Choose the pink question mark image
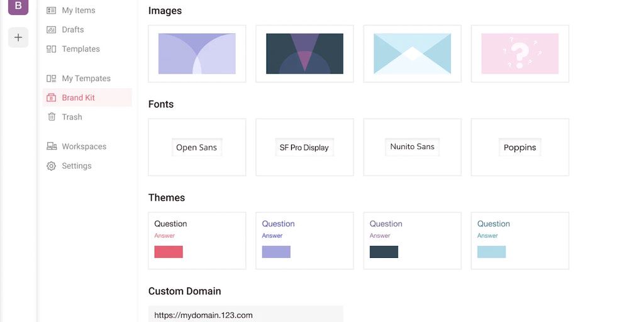 click(519, 54)
